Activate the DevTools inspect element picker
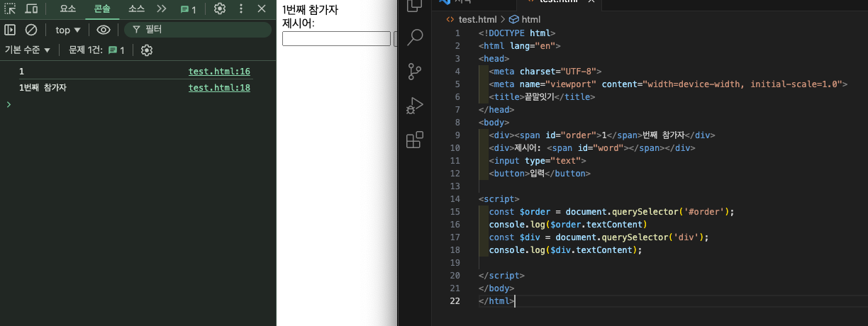868x326 pixels. click(x=10, y=9)
